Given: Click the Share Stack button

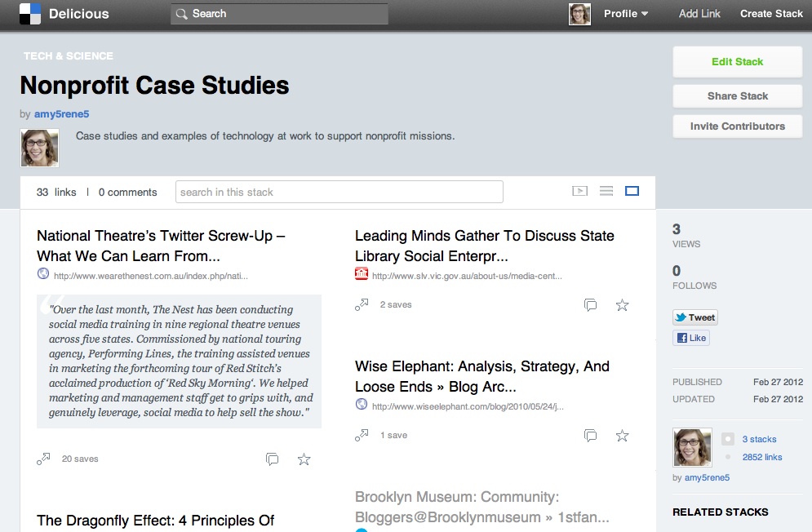Looking at the screenshot, I should coord(738,95).
